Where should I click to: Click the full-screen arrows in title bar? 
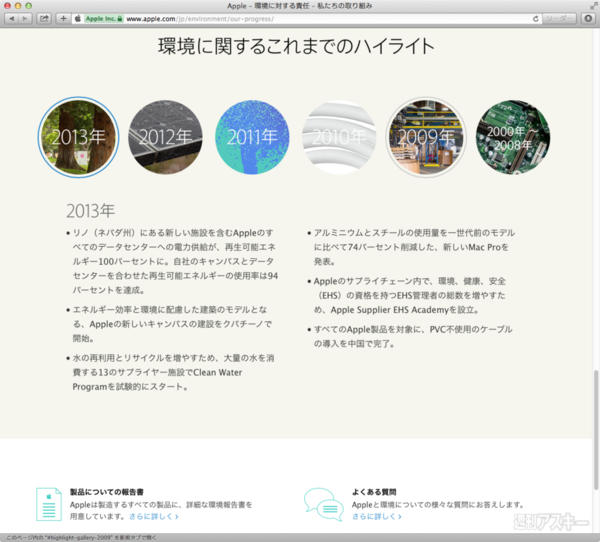[x=593, y=6]
